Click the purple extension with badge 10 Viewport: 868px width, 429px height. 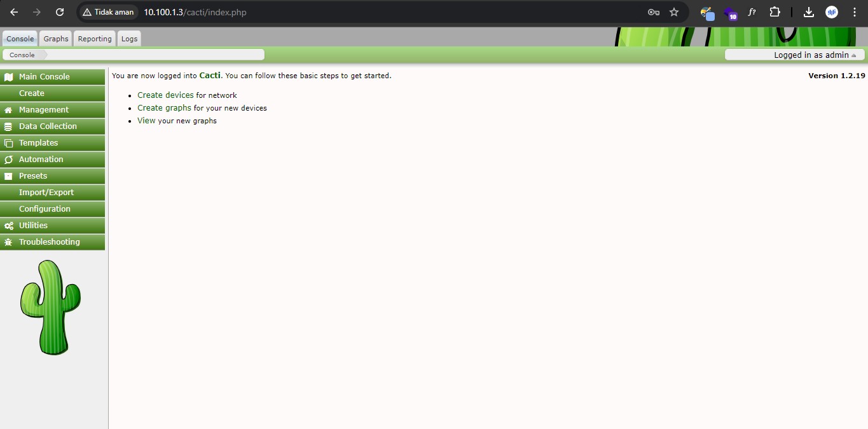click(730, 13)
